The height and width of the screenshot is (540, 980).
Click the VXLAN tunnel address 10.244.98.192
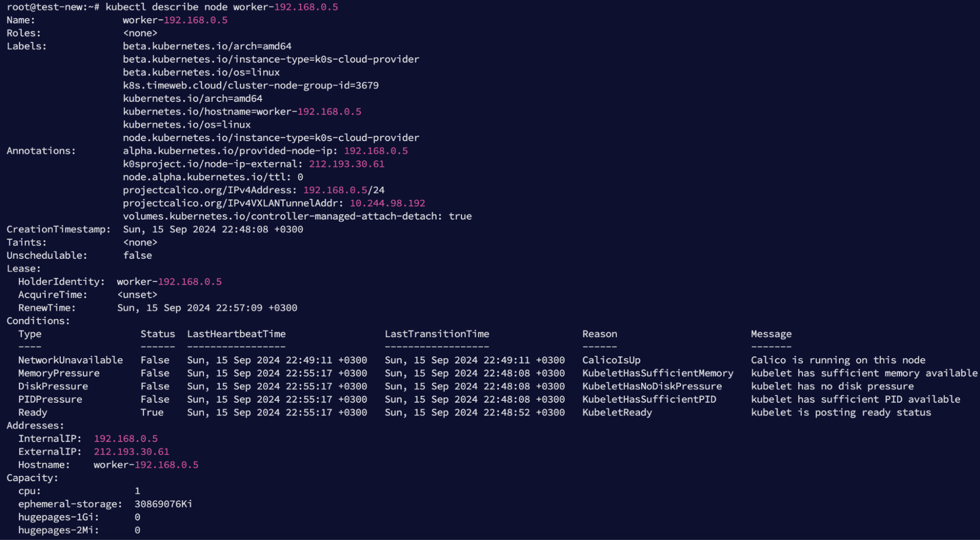click(387, 203)
